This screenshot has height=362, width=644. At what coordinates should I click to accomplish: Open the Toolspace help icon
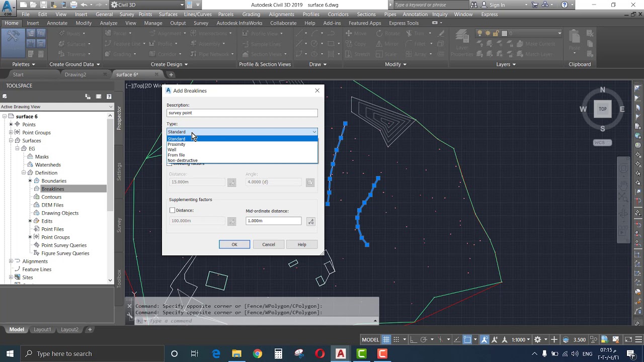click(109, 97)
